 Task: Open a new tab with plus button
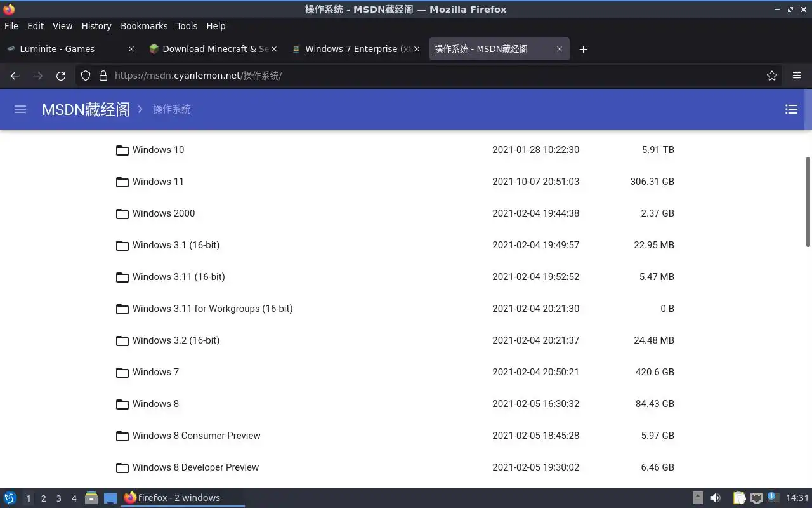tap(583, 49)
